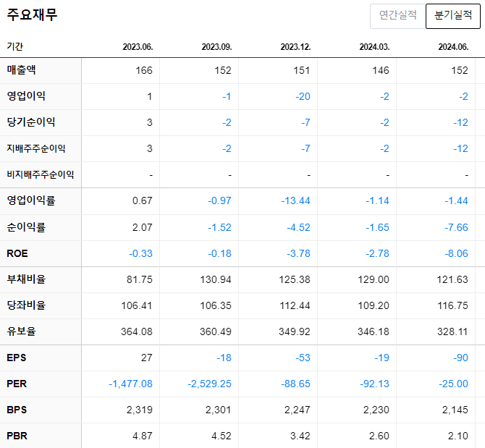485x448 pixels.
Task: Click the 순이익률 value -4.52
Action: (x=298, y=227)
